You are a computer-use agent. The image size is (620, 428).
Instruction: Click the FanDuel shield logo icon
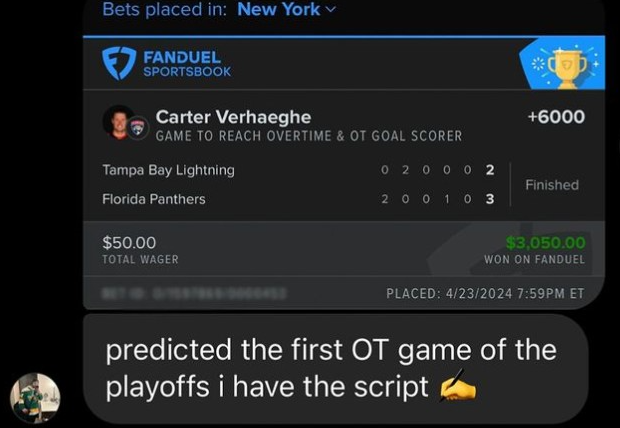[x=120, y=64]
